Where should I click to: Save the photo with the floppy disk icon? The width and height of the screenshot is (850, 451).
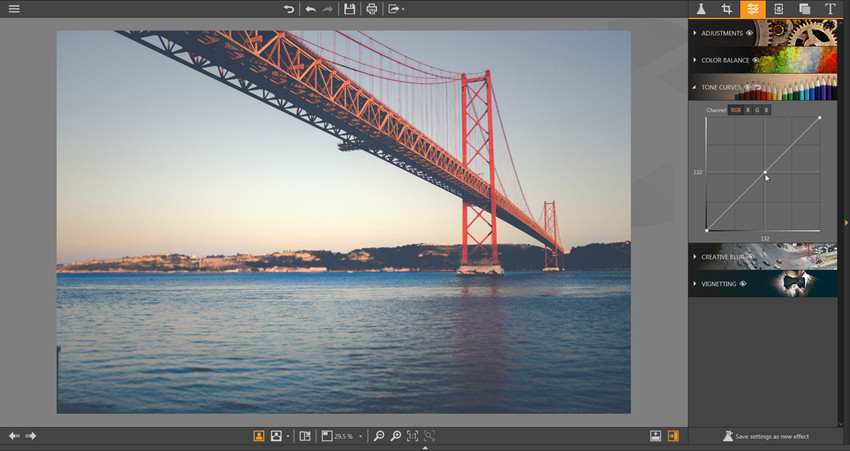click(350, 9)
